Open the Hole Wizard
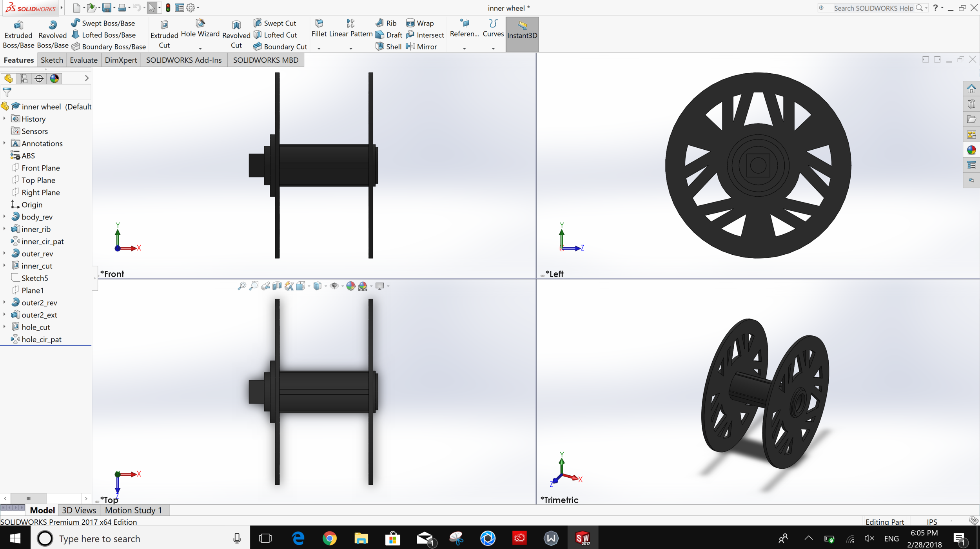Viewport: 980px width, 549px height. coord(200,30)
